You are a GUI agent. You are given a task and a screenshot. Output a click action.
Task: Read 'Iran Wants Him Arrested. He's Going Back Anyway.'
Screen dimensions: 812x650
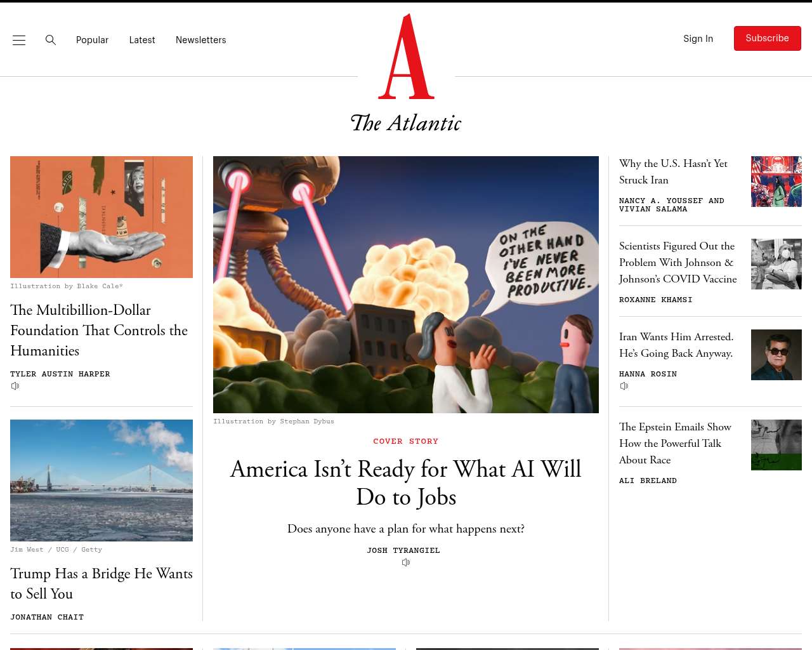coord(676,345)
